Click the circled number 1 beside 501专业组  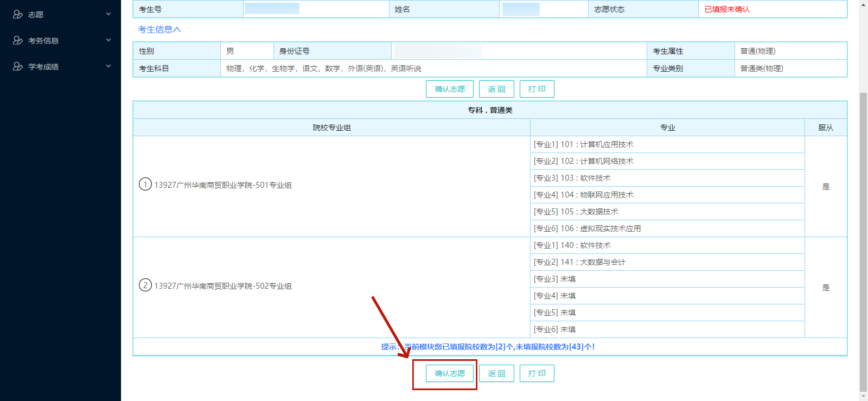[145, 184]
